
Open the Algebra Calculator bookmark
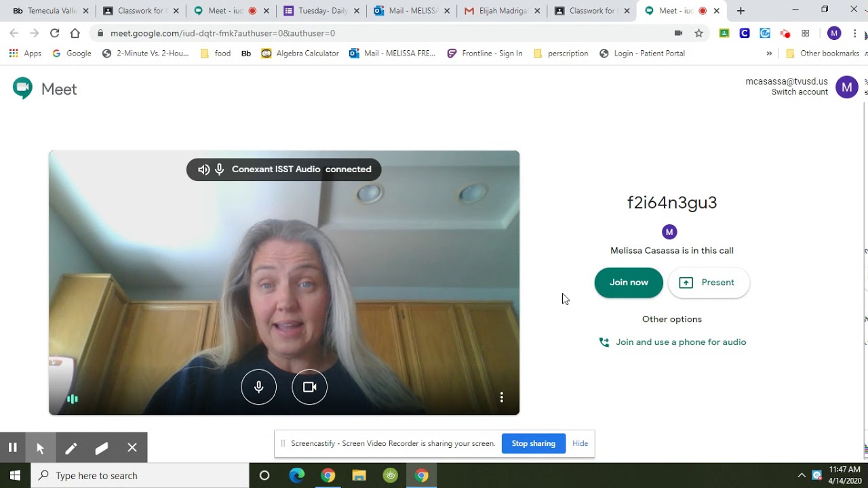tap(300, 54)
